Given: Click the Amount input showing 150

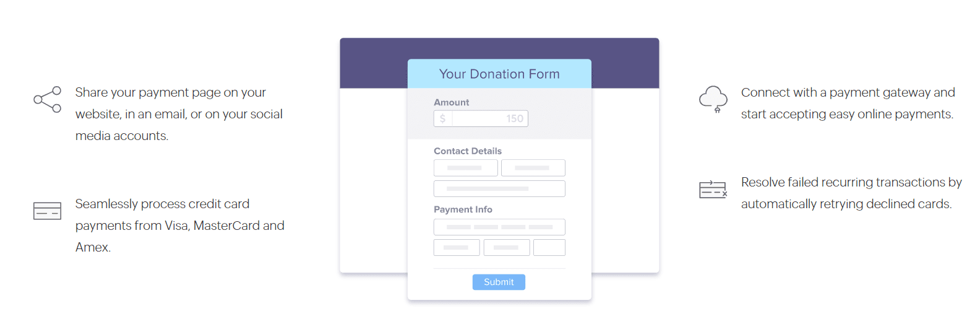Looking at the screenshot, I should 481,118.
